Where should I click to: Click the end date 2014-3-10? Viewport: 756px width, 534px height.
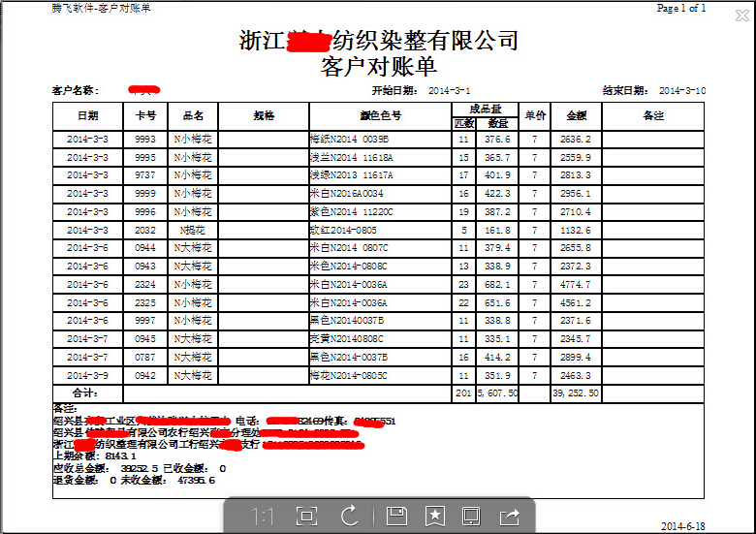pyautogui.click(x=682, y=90)
